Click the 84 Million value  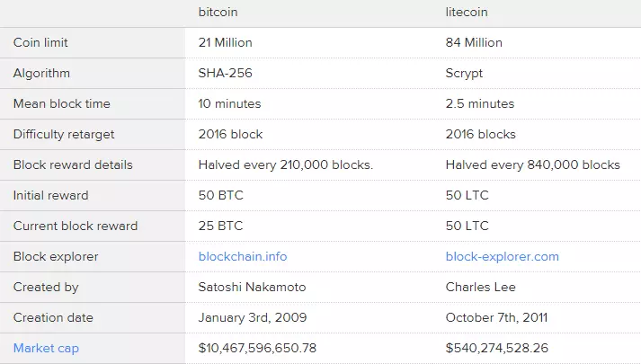(474, 42)
